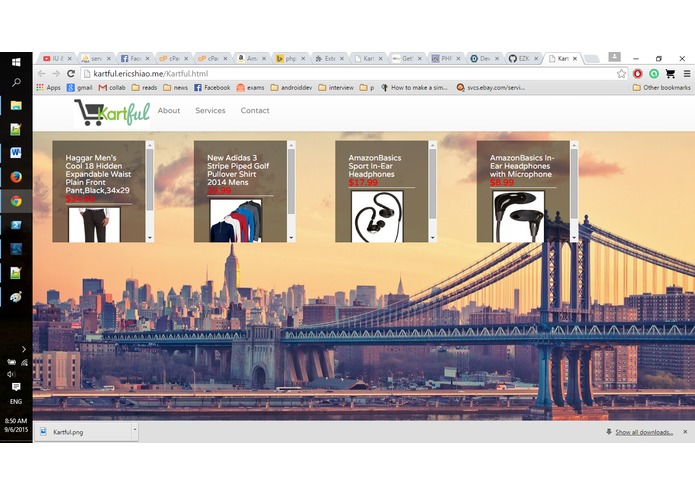Reload the Kartful page

click(70, 74)
